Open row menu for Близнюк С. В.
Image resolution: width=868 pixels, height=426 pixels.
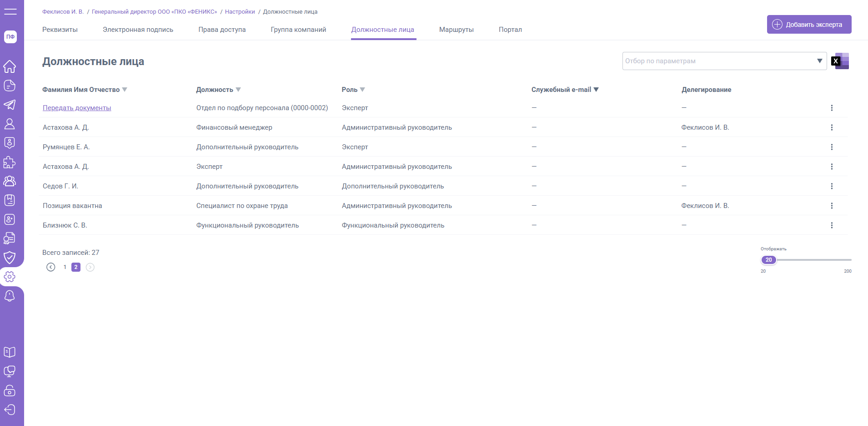click(832, 225)
